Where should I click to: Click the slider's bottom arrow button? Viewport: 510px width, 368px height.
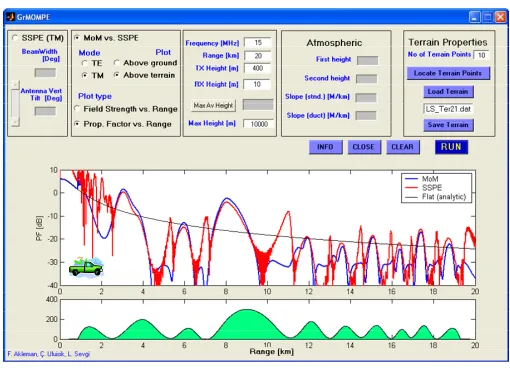(x=15, y=123)
